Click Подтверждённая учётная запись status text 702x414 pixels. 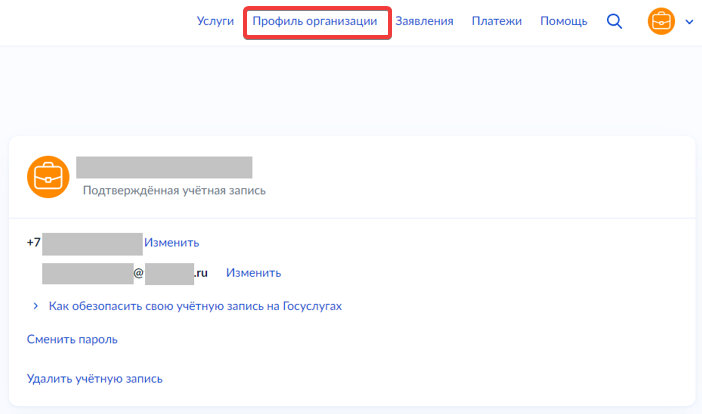174,191
